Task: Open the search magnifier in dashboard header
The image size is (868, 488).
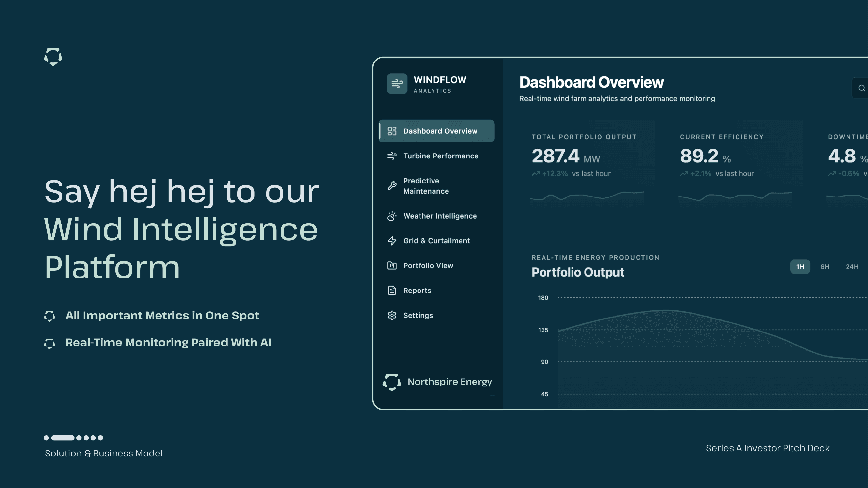Action: coord(861,88)
